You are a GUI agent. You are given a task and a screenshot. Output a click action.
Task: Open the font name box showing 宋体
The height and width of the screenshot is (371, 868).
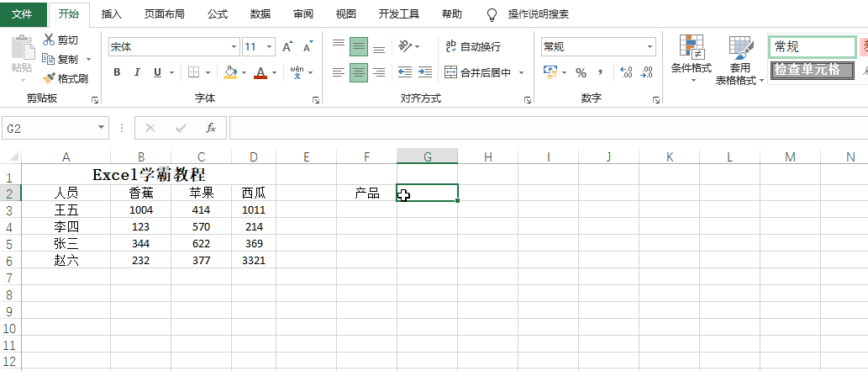pos(174,47)
